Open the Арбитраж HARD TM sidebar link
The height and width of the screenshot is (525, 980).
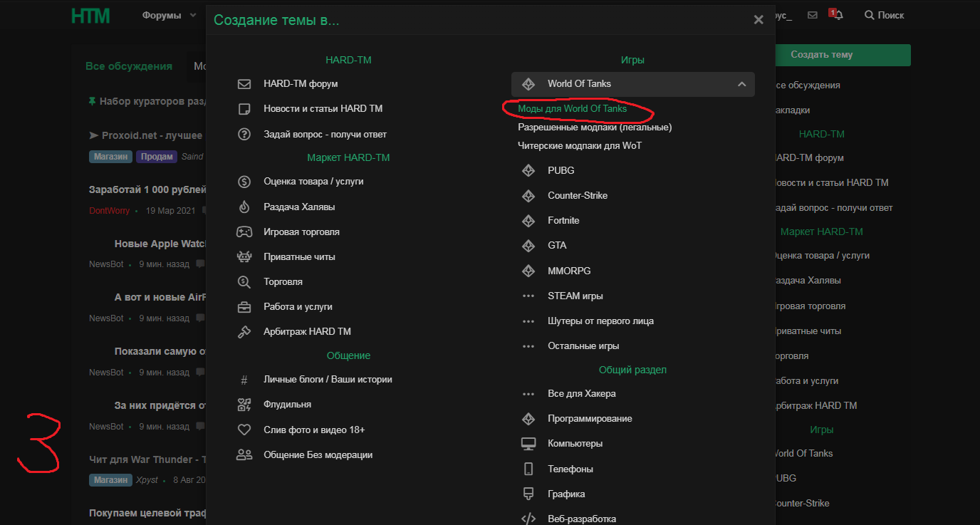(815, 406)
